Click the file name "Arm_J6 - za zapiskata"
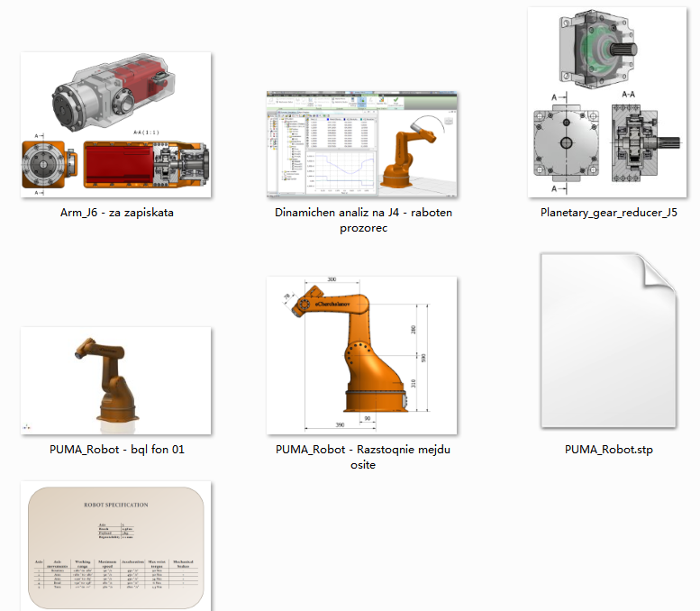 pos(117,213)
